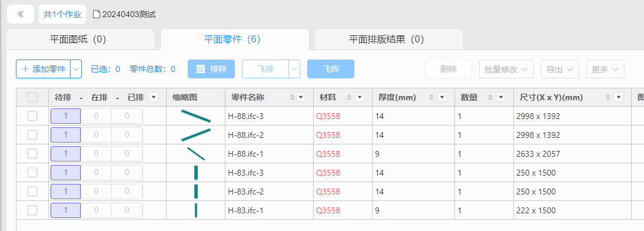
Task: Click the 飞传 button
Action: (331, 69)
